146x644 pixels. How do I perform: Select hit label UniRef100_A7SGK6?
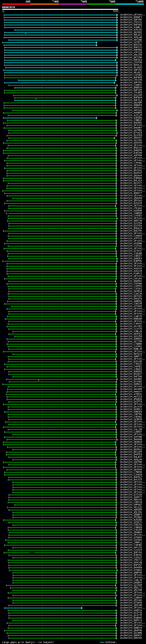tap(131, 306)
